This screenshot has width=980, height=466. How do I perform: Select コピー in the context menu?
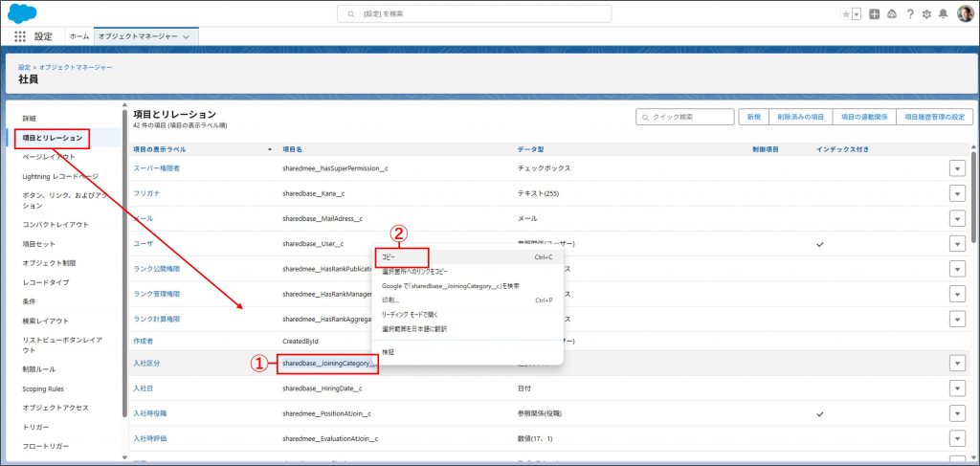pyautogui.click(x=390, y=257)
